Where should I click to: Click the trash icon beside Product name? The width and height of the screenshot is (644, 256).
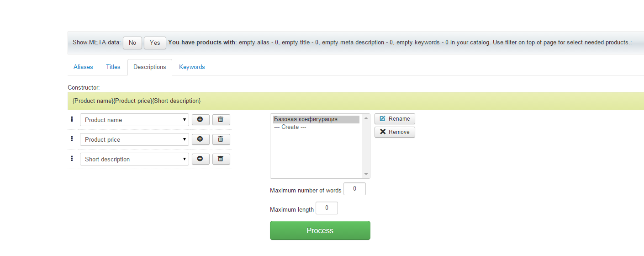pos(221,120)
